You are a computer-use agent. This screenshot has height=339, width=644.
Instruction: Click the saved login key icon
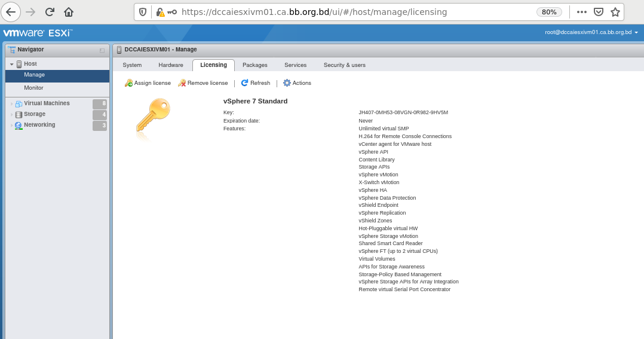172,13
